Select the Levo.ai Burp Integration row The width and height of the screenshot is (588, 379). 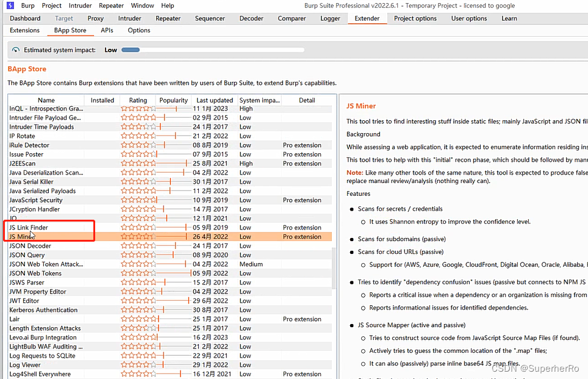coord(170,337)
